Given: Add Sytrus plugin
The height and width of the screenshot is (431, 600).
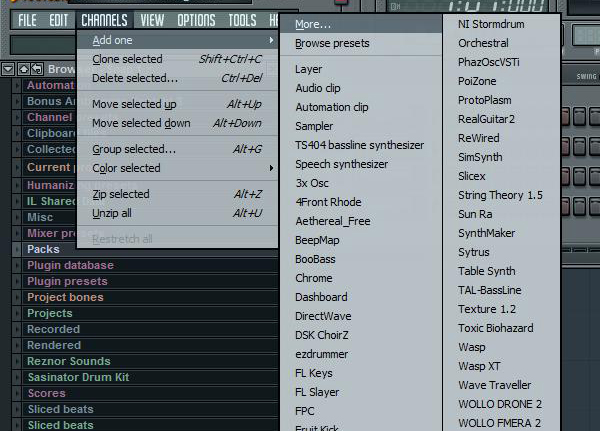Looking at the screenshot, I should 502,252.
